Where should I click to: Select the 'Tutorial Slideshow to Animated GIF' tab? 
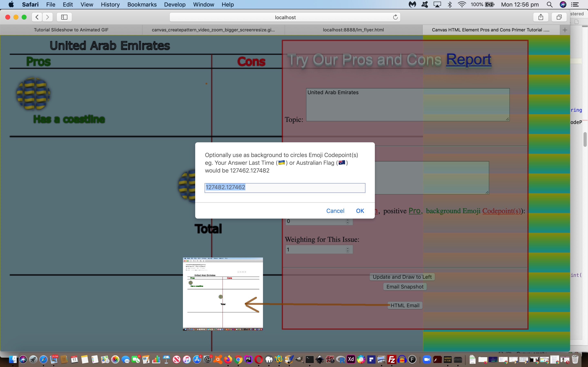[71, 30]
